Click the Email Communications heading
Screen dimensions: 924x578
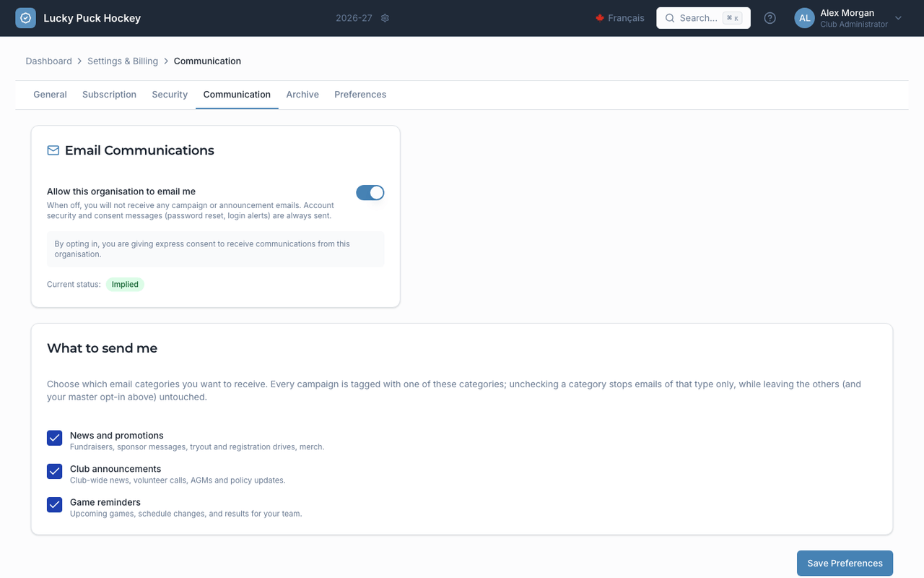click(139, 150)
